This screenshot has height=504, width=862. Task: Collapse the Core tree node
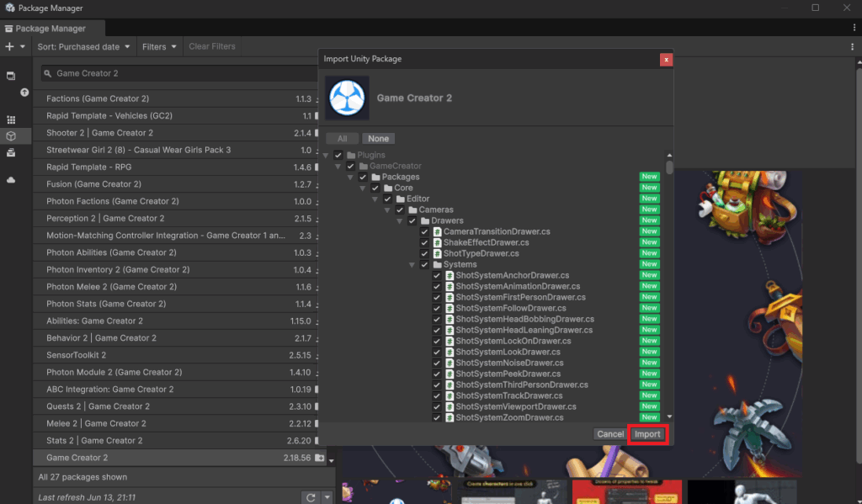(363, 188)
